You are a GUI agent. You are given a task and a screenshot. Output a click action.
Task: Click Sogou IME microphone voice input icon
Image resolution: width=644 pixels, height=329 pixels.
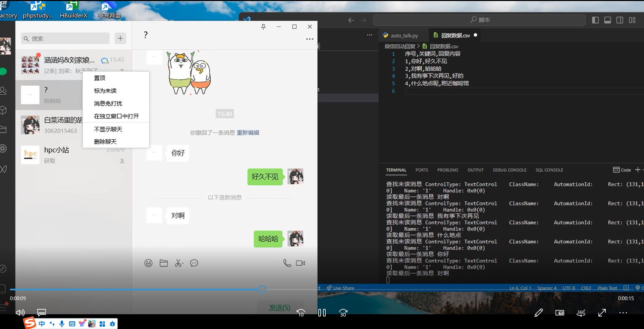[62, 324]
